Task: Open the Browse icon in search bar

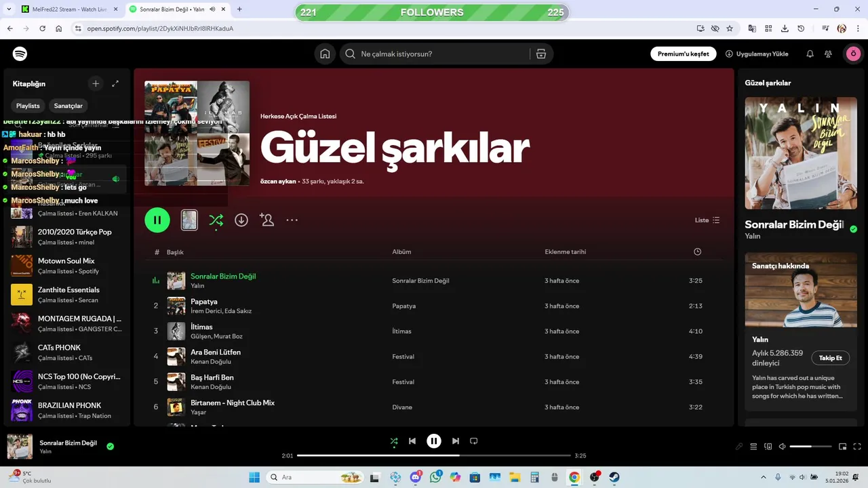Action: point(541,54)
